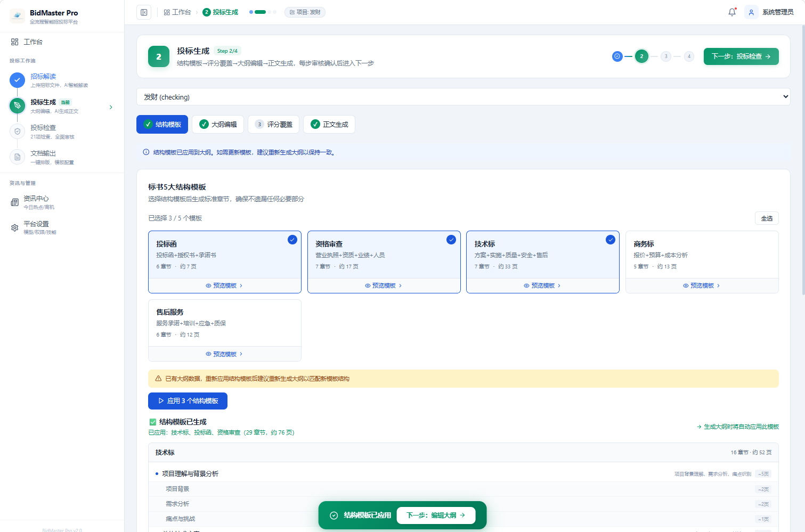
Task: Click the 资讯中心 newspaper icon
Action: 14,202
